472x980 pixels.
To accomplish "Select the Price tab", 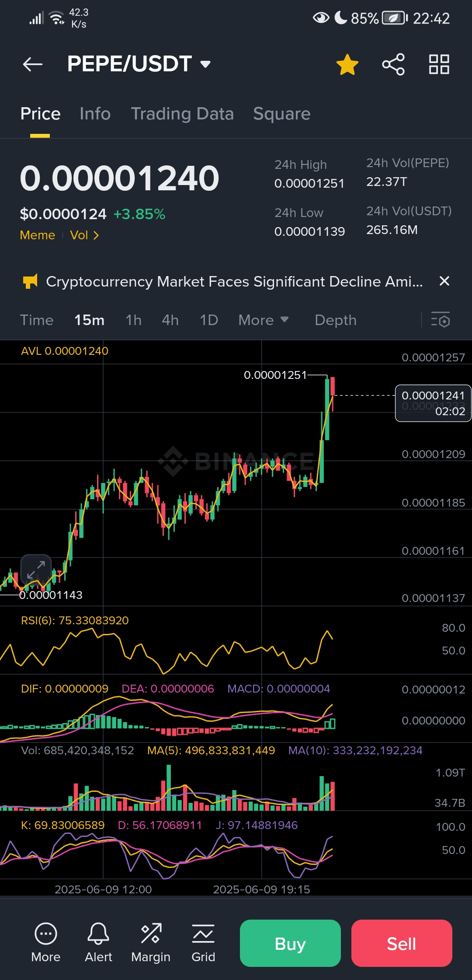I will tap(40, 114).
